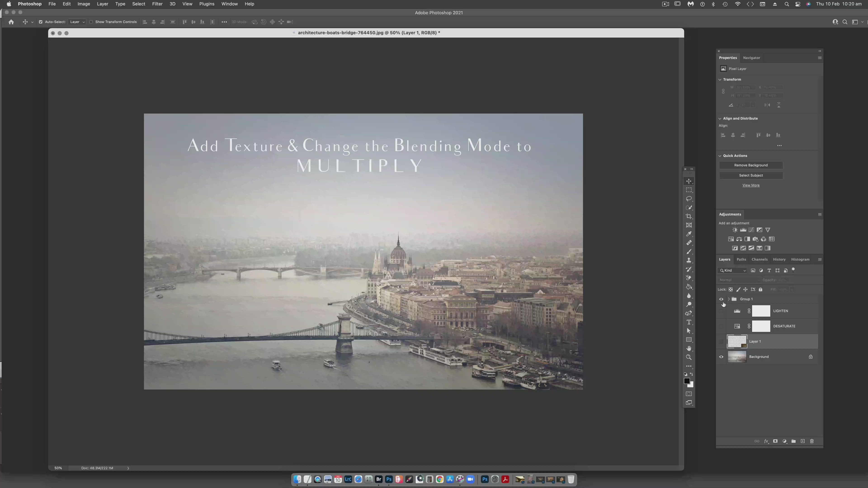The image size is (868, 488).
Task: Open the Kind filter dropdown
Action: pos(733,270)
